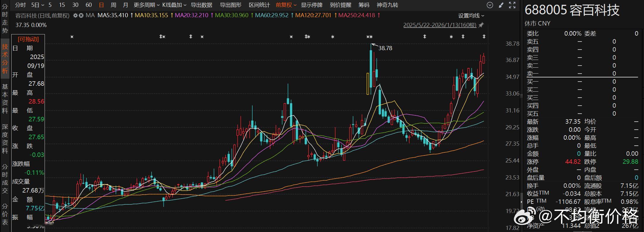Remove the MA indicator with the X icon
This screenshot has width=644, height=232.
(81, 15)
